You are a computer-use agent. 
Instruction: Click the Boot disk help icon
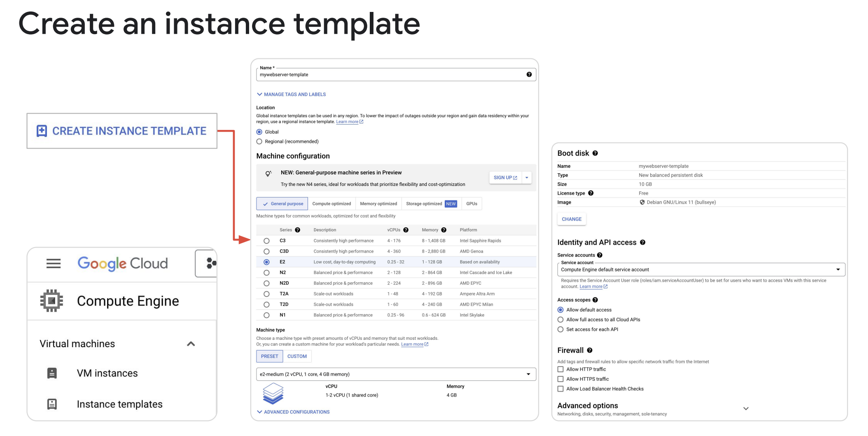tap(595, 153)
